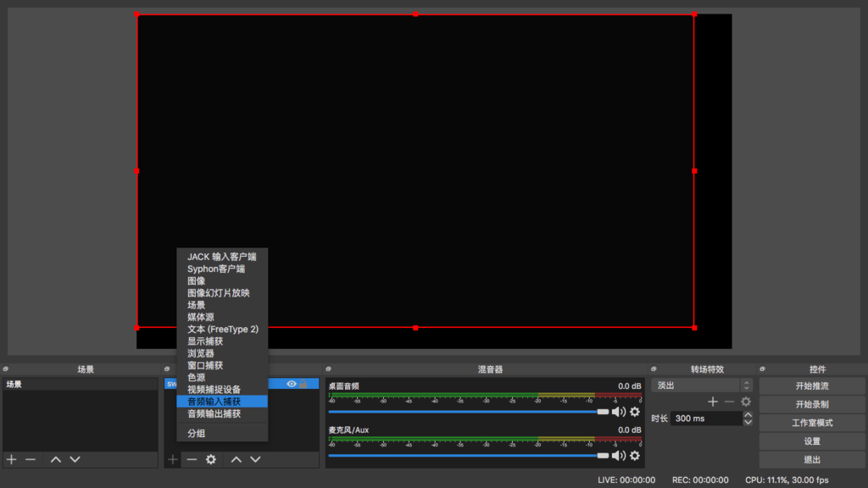The image size is (868, 488).
Task: Add a new scene with the plus icon
Action: click(10, 459)
